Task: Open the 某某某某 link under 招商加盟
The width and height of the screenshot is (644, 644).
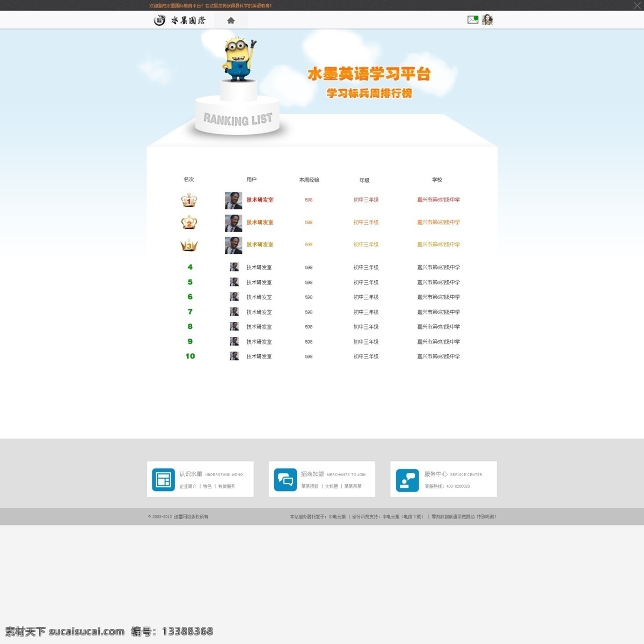Action: tap(353, 486)
